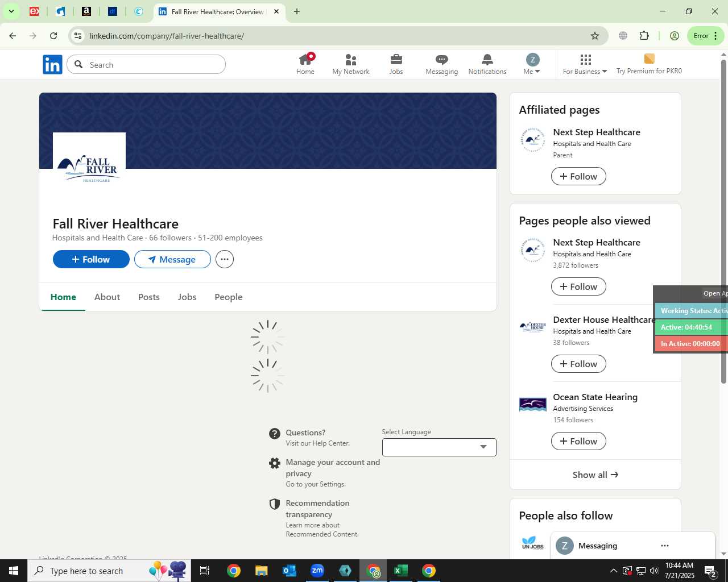Go back in browser
The width and height of the screenshot is (728, 582).
coord(13,36)
